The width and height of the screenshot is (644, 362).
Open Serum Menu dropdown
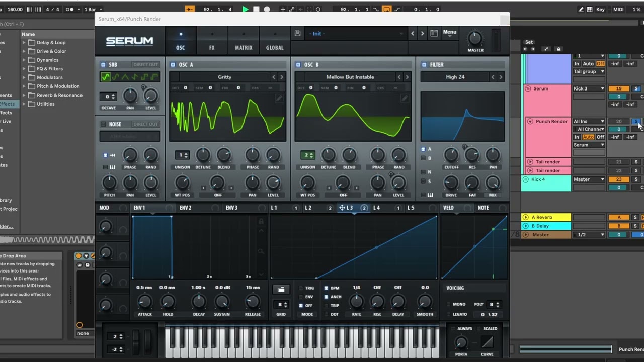[x=450, y=33]
